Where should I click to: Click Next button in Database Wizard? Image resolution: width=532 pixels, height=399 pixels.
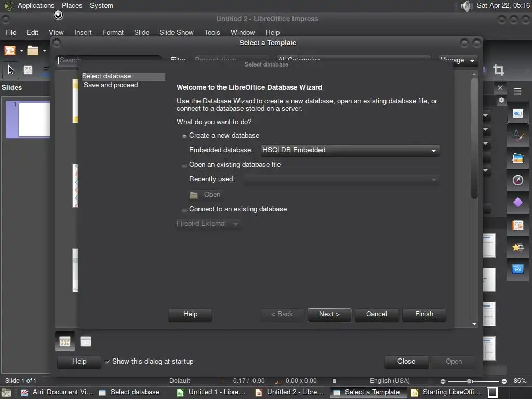329,314
